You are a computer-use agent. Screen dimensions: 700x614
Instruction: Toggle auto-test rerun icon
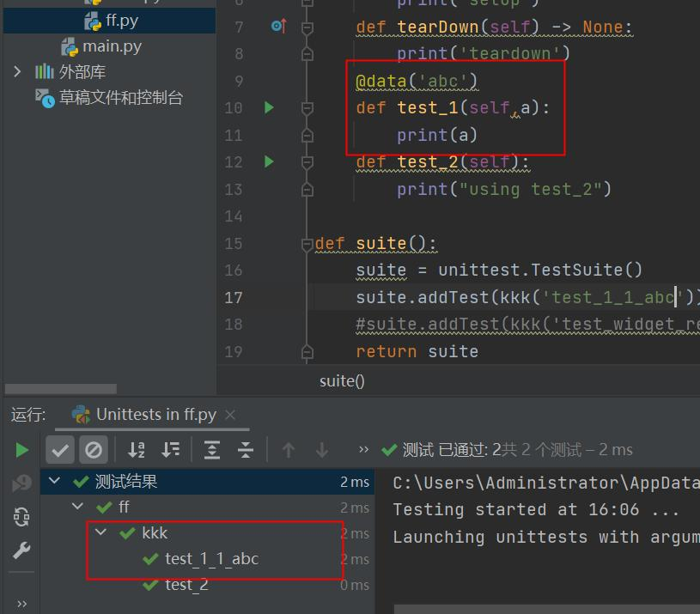(x=21, y=517)
